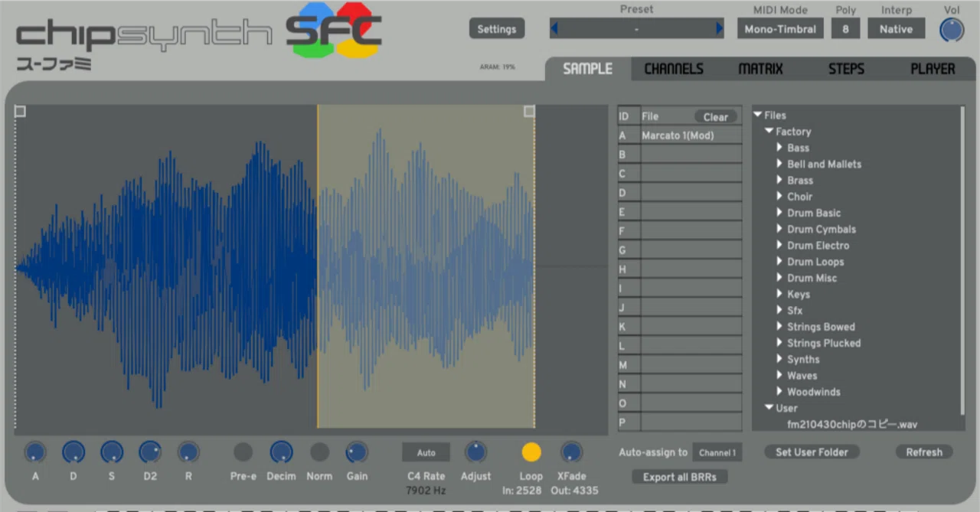Select fm210430chipのコピー.wav file
The width and height of the screenshot is (980, 512).
coord(852,424)
